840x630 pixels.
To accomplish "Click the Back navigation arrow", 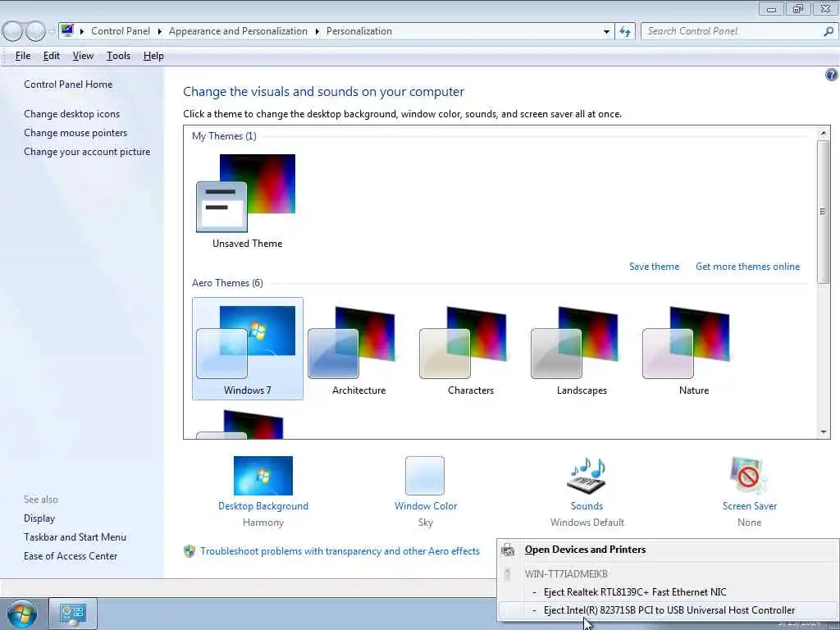I will pos(13,32).
